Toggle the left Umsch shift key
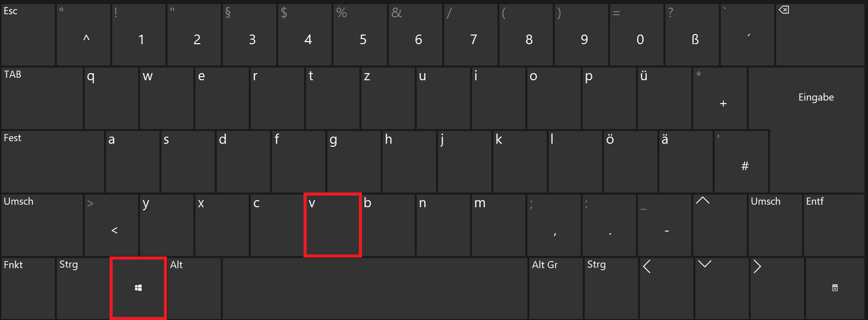 [x=42, y=225]
